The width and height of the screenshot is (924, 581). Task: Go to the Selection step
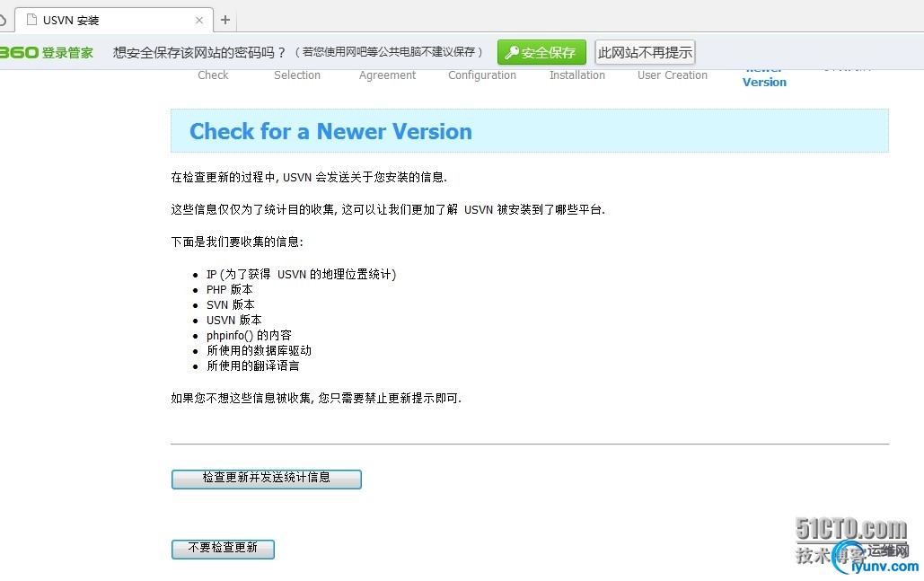(x=297, y=75)
